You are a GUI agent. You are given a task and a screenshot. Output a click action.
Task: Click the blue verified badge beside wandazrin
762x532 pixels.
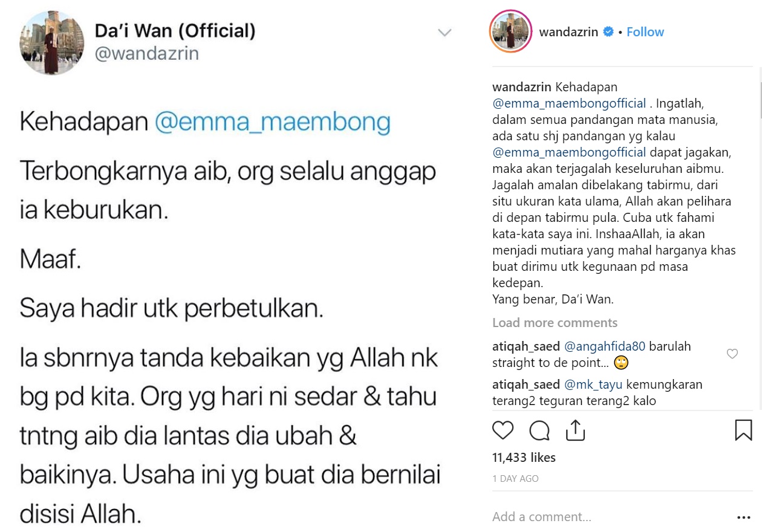coord(608,32)
